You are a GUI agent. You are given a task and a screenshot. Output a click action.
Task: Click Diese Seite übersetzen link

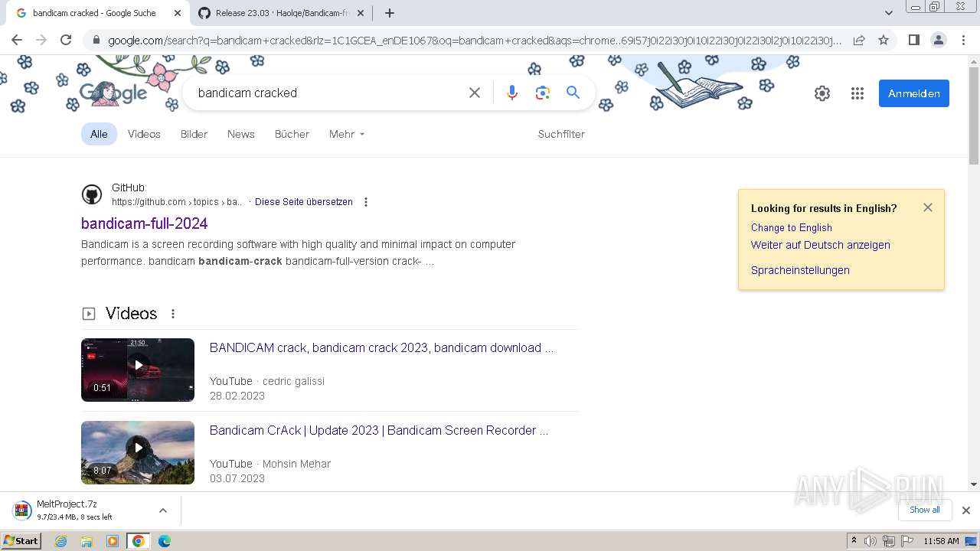click(304, 202)
